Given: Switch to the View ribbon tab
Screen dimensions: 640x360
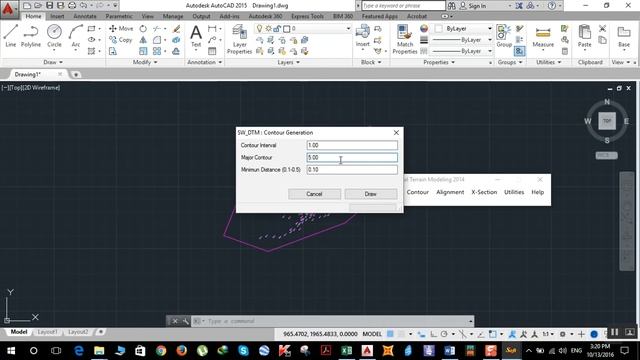Looking at the screenshot, I should (x=147, y=16).
